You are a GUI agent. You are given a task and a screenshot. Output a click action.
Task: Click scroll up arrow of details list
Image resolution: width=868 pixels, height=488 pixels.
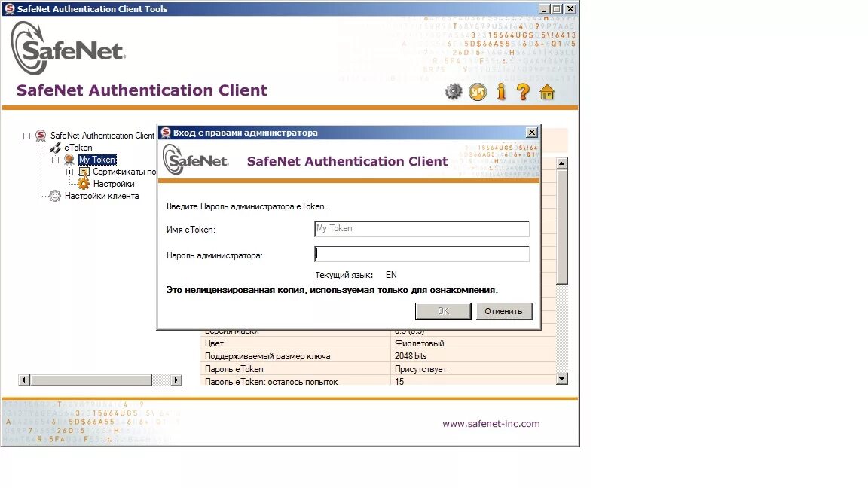[562, 163]
